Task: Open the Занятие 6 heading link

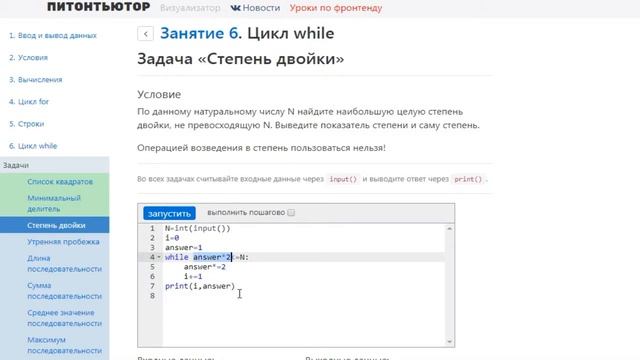Action: pos(199,33)
